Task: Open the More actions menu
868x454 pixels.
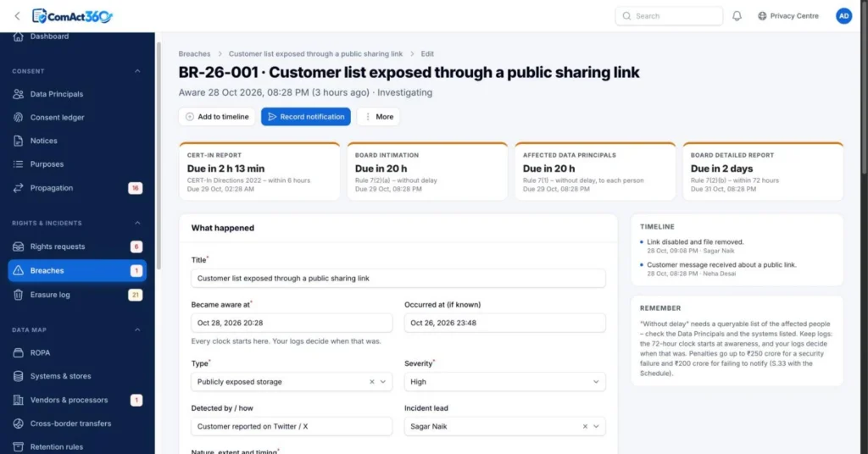Action: pyautogui.click(x=379, y=117)
